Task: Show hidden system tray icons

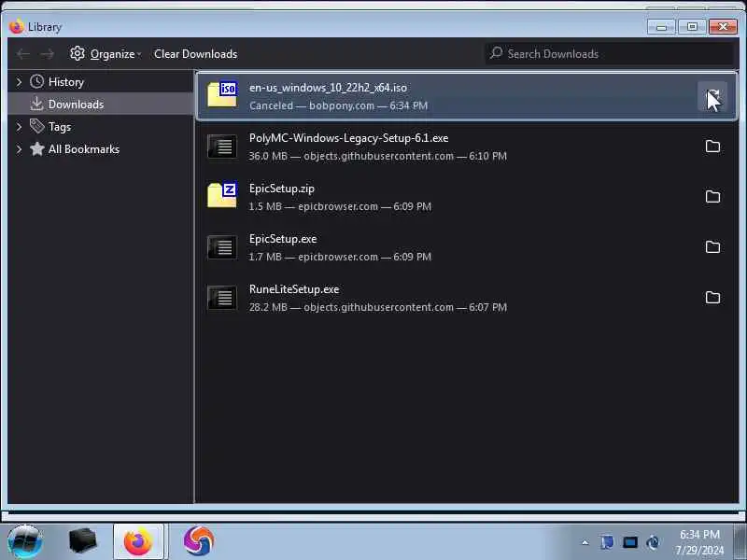Action: pyautogui.click(x=585, y=542)
